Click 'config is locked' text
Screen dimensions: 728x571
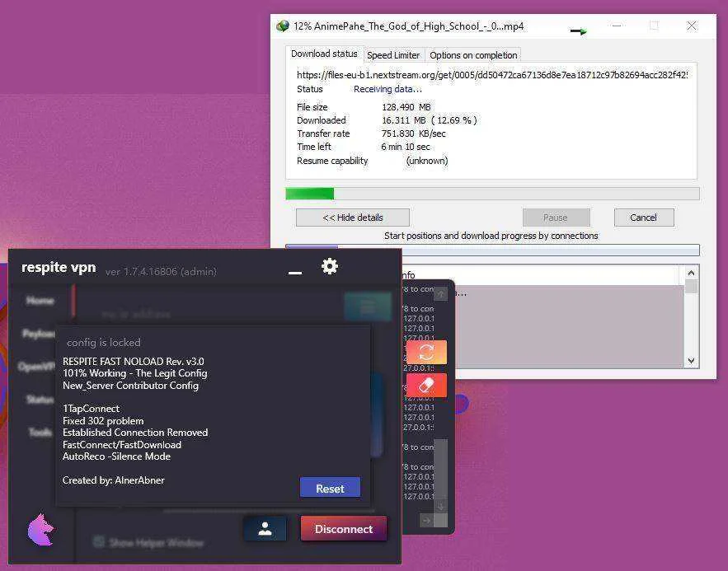(x=104, y=342)
